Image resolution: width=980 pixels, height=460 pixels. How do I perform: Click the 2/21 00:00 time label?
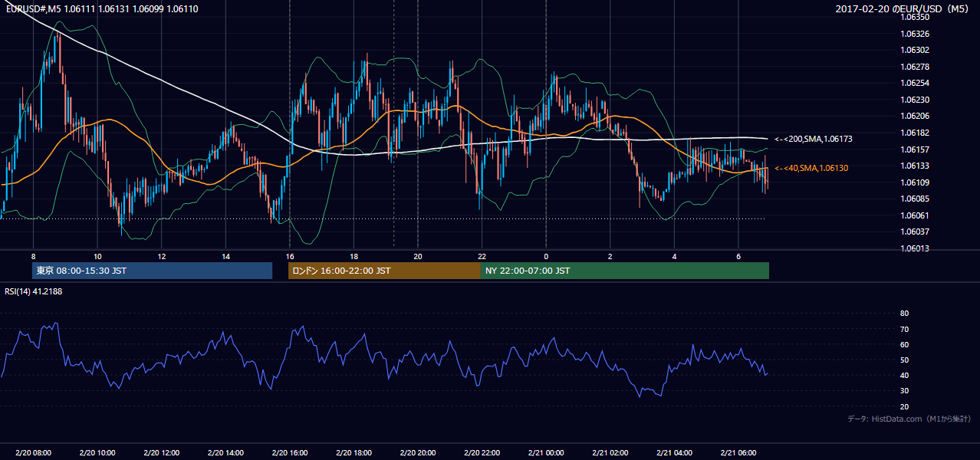(546, 453)
